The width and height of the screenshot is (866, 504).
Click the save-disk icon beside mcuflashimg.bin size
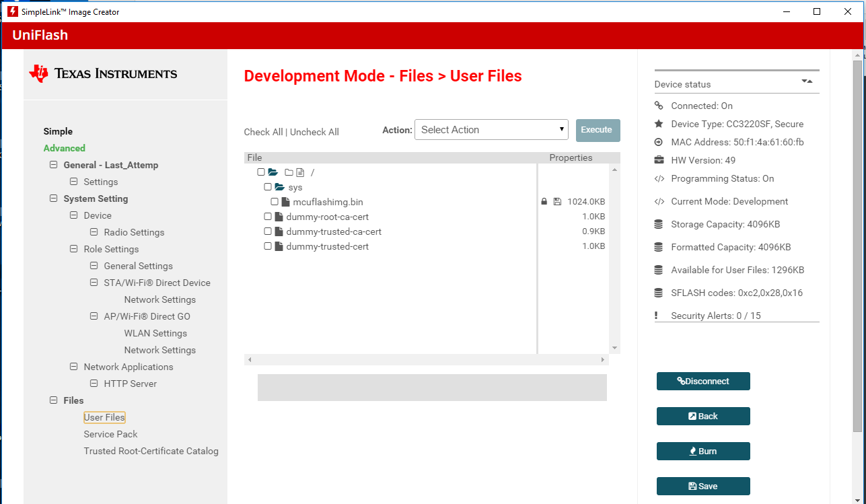coord(557,202)
